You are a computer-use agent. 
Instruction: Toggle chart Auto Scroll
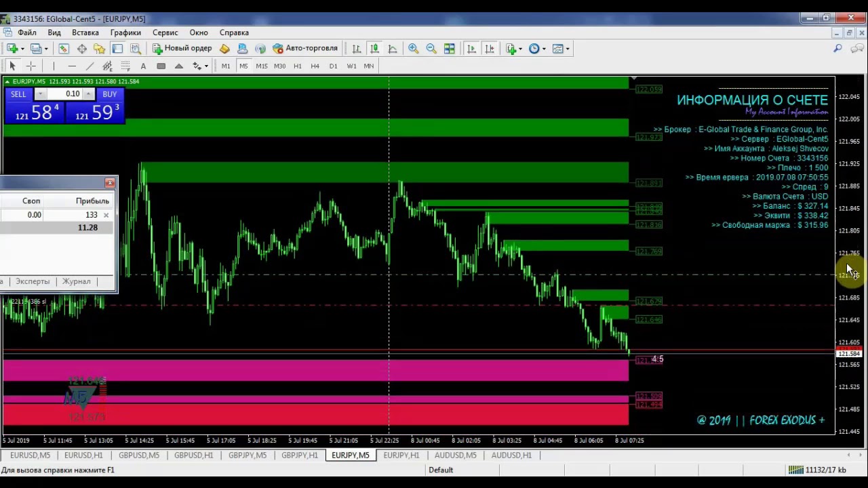click(x=471, y=48)
